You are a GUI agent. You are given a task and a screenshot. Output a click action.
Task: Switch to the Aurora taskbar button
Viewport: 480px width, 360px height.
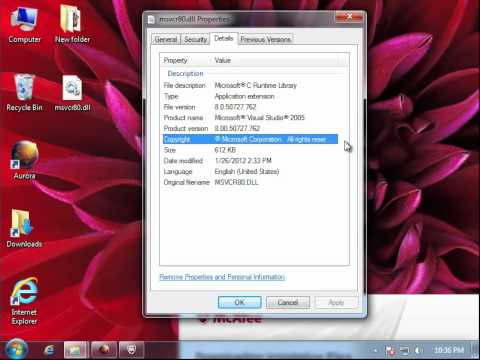104,350
